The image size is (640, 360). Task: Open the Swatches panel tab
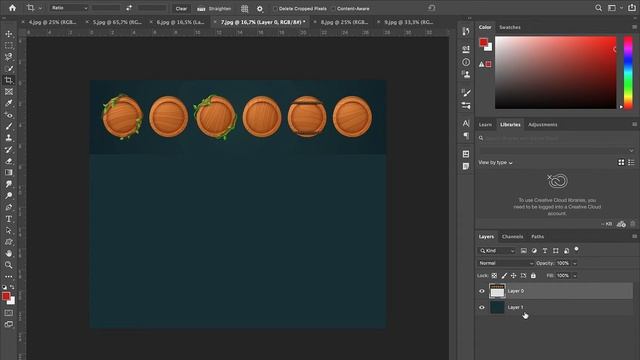tap(510, 27)
